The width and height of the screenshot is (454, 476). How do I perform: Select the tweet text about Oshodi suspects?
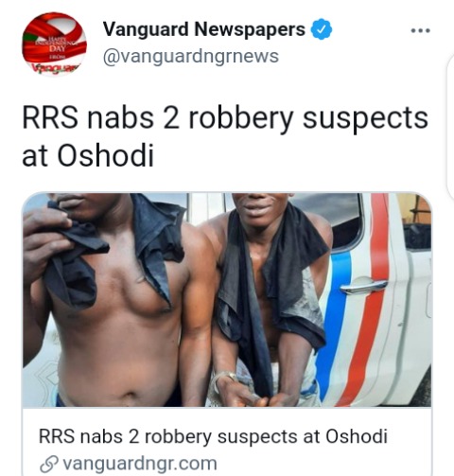click(x=225, y=136)
